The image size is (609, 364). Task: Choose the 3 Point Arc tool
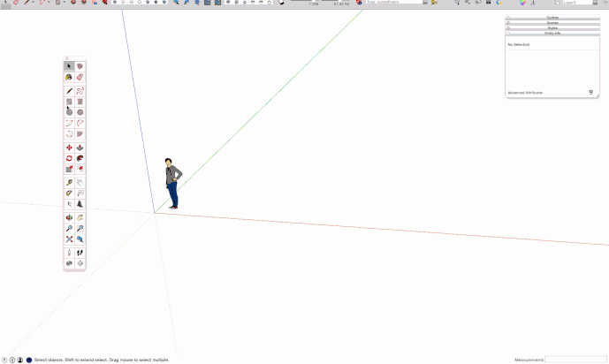pyautogui.click(x=69, y=134)
